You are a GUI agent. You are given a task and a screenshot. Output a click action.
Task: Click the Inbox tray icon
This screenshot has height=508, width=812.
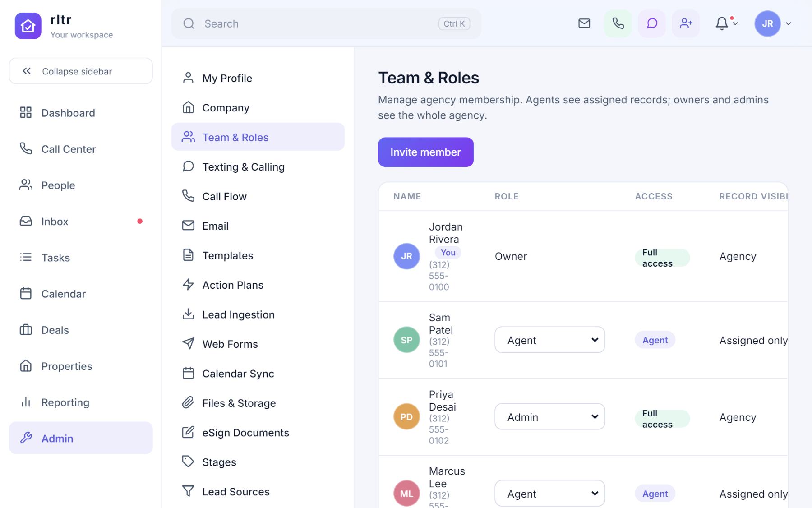pyautogui.click(x=26, y=221)
